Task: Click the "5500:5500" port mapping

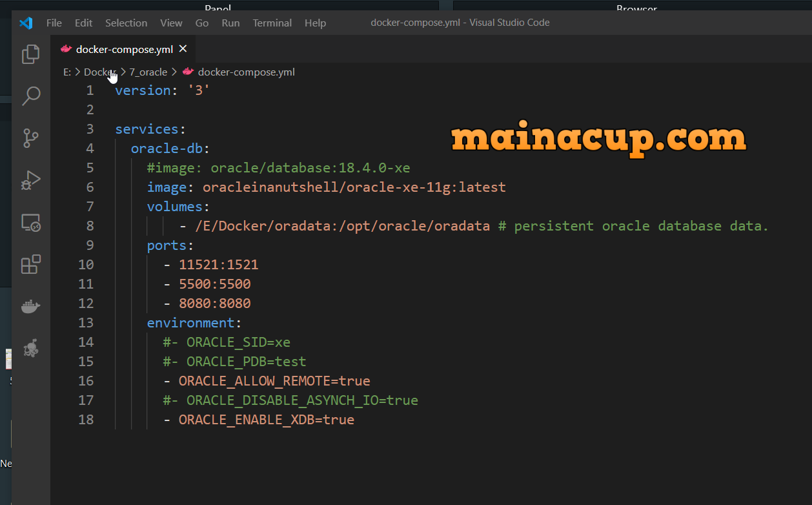Action: pyautogui.click(x=215, y=284)
